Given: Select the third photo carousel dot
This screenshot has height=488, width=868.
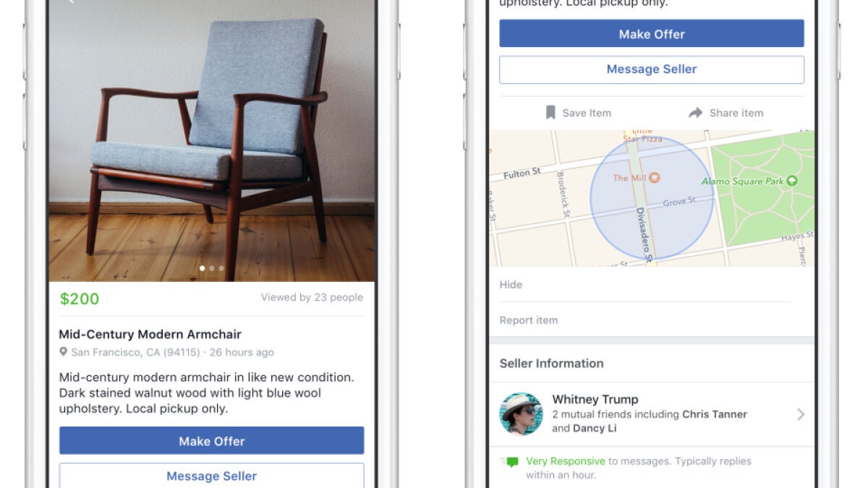Looking at the screenshot, I should [221, 268].
